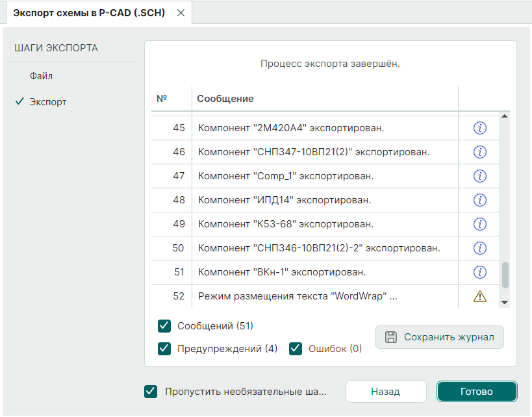This screenshot has width=532, height=417.
Task: Close the Экспорт схемы в P-CAD tab
Action: coord(181,13)
